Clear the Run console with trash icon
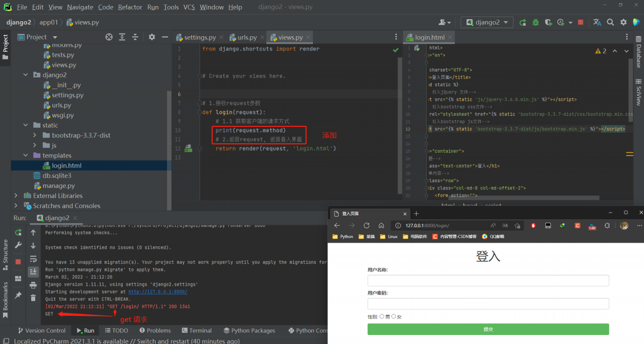Screen dimensions: 644x344 pyautogui.click(x=33, y=297)
